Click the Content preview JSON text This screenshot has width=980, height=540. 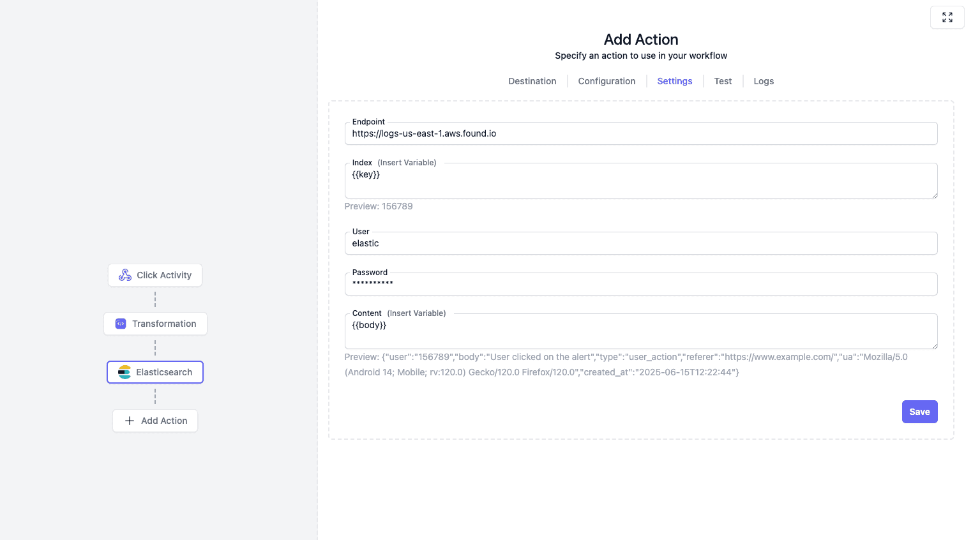tap(626, 364)
